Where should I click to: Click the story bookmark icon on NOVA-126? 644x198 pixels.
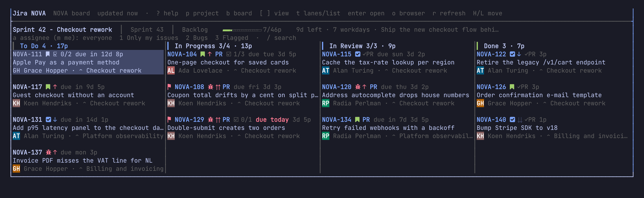point(512,87)
